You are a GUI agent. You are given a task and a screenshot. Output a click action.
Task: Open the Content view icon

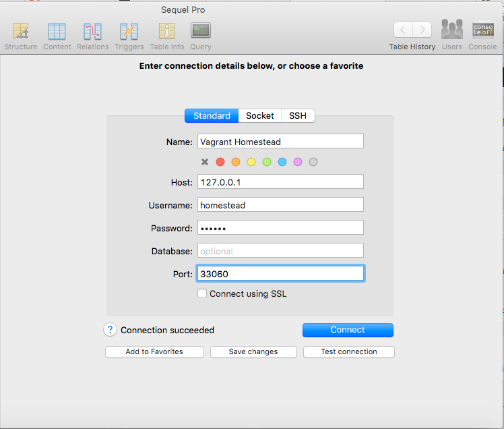[x=57, y=31]
